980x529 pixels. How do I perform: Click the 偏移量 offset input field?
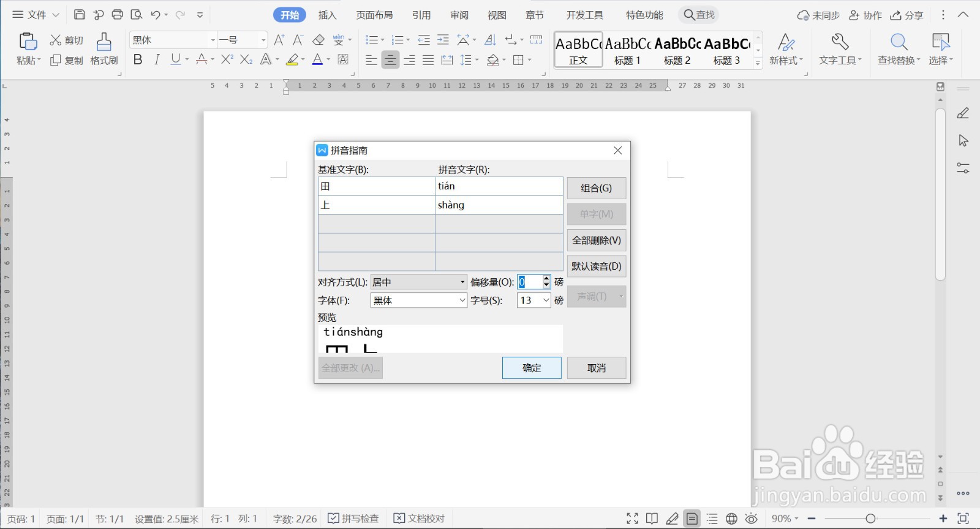click(x=529, y=282)
